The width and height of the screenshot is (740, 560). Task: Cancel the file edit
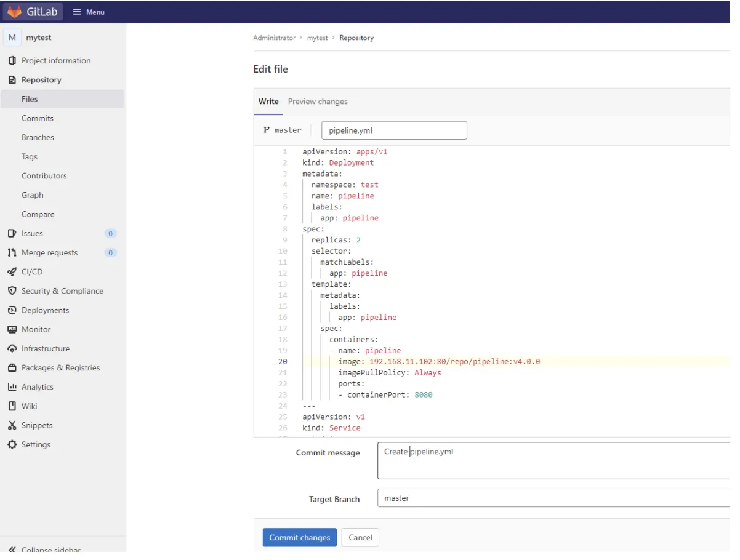pyautogui.click(x=360, y=537)
